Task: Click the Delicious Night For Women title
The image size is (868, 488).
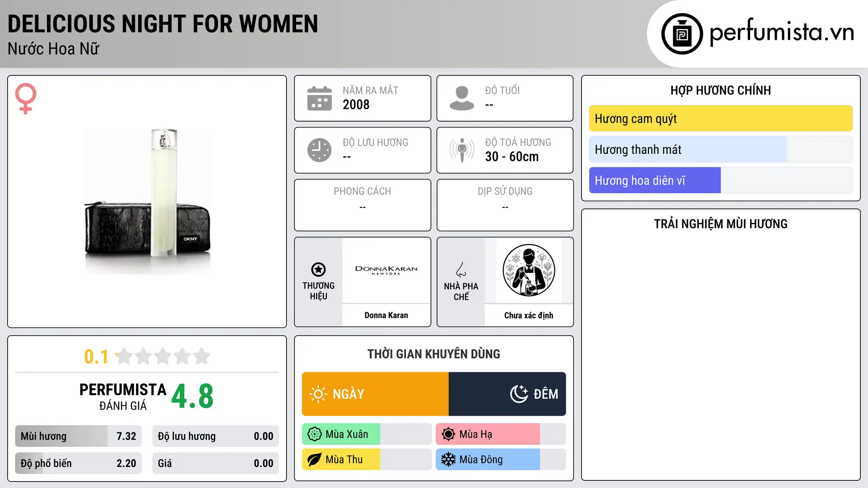Action: click(163, 24)
